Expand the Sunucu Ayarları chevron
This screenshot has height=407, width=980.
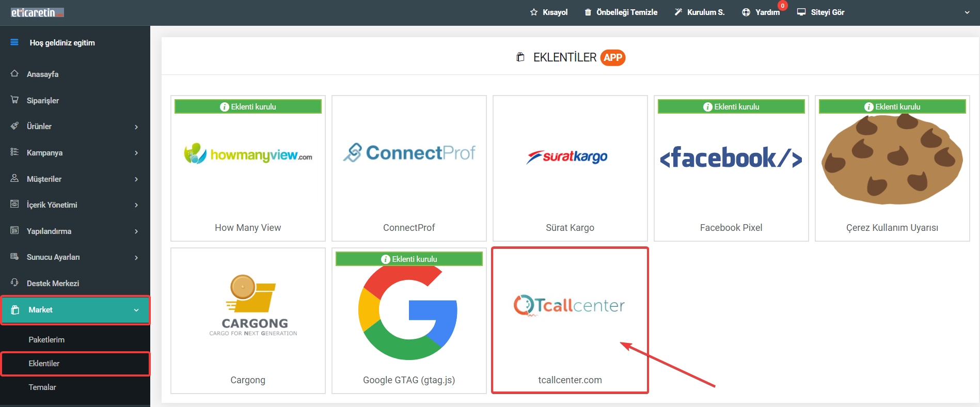coord(136,257)
